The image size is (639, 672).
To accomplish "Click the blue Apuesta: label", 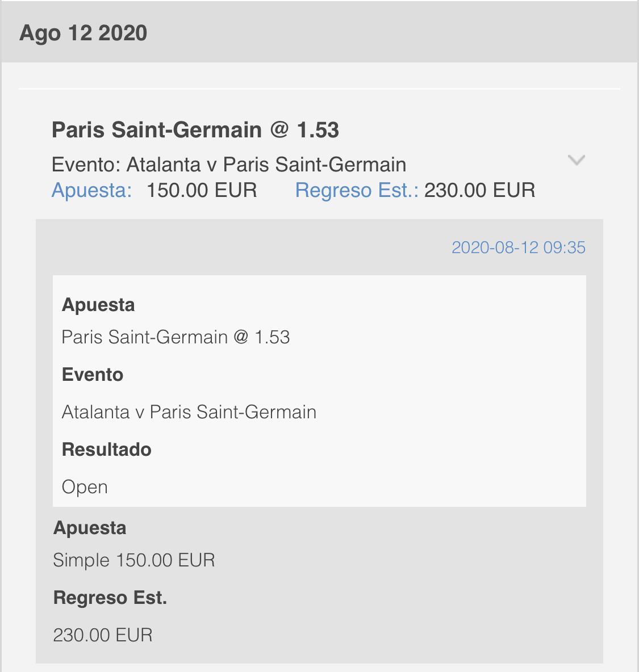I will (92, 190).
